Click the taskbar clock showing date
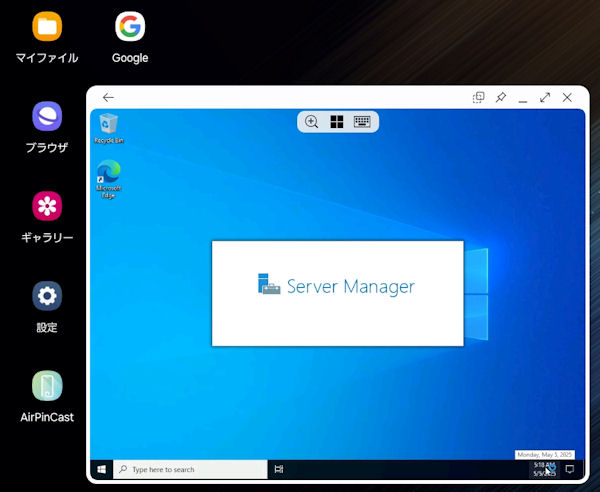 (542, 469)
